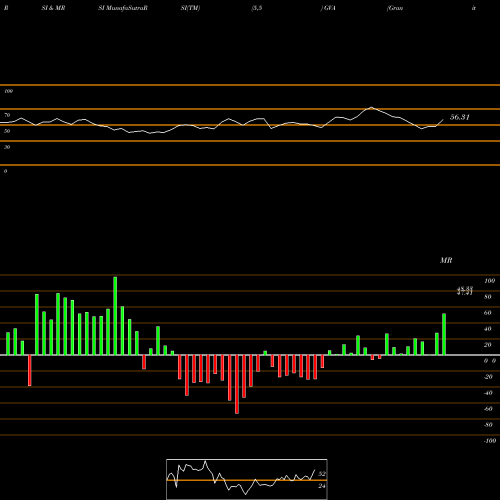Click the MR axis label "60"

point(488,313)
